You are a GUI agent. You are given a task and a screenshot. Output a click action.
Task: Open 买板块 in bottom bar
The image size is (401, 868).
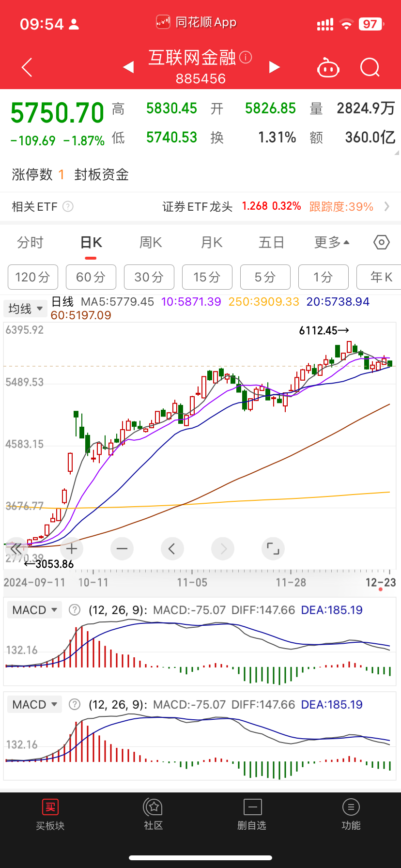(x=50, y=814)
